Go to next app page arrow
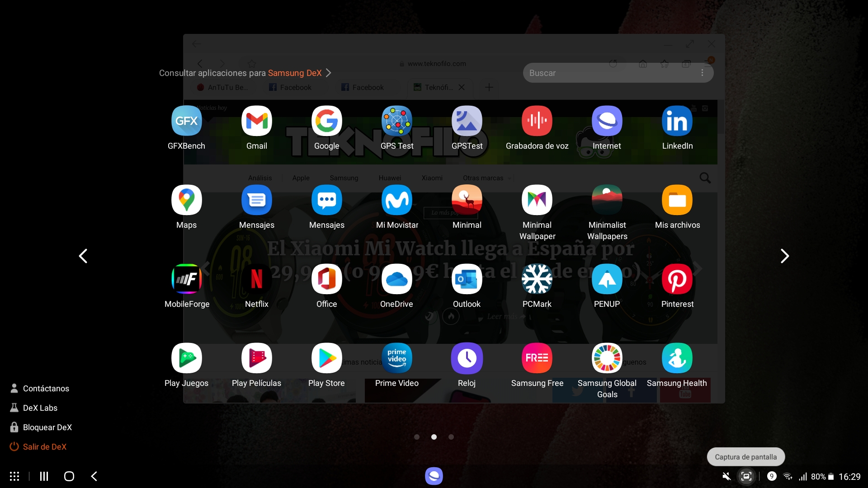Screen dimensions: 868x488 point(785,256)
